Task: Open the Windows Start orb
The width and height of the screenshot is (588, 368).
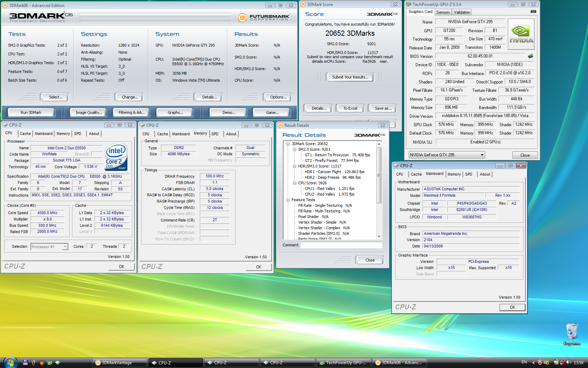Action: click(x=10, y=362)
